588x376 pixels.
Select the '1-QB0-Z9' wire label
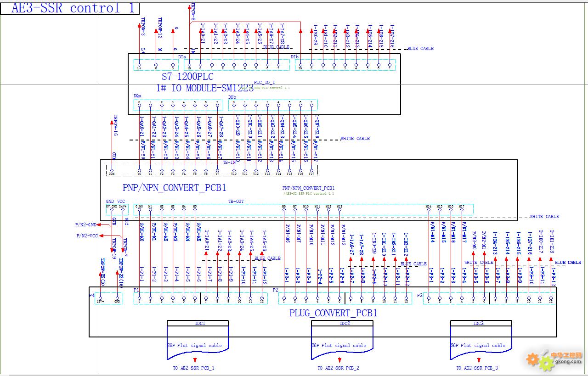[x=238, y=125]
